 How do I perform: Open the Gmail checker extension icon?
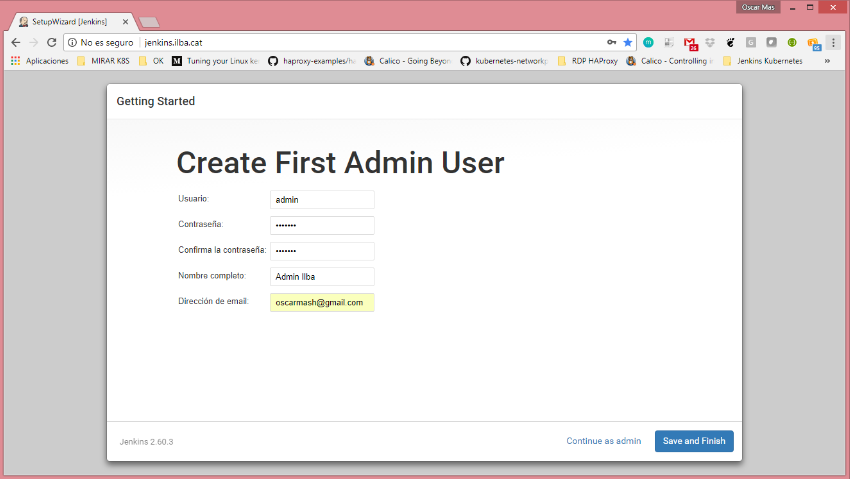(x=690, y=43)
